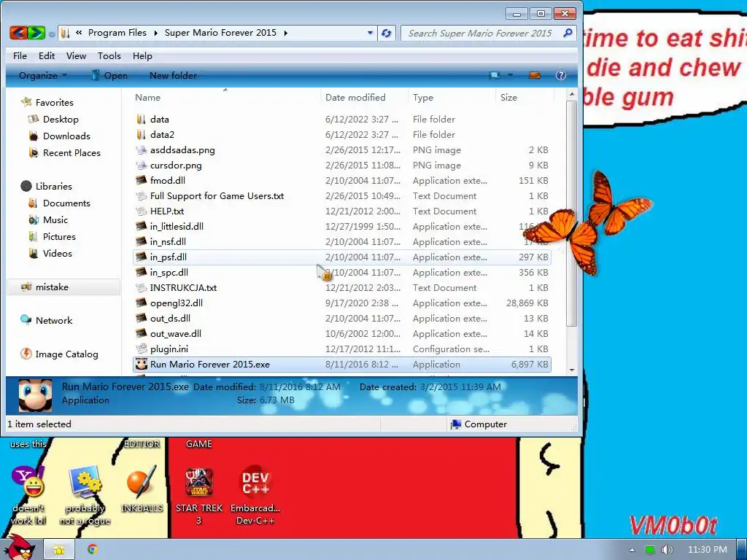Screen dimensions: 747x560
Task: Click the Back navigation arrow
Action: coord(18,33)
